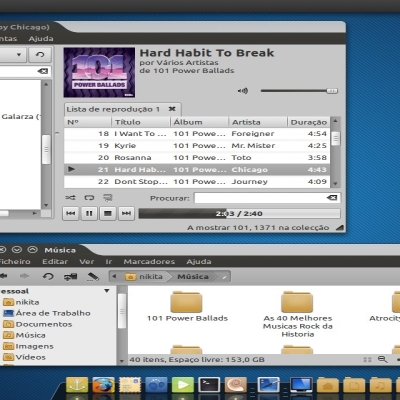Open the Ajuda menu in the Música window
This screenshot has width=400, height=400.
[199, 262]
